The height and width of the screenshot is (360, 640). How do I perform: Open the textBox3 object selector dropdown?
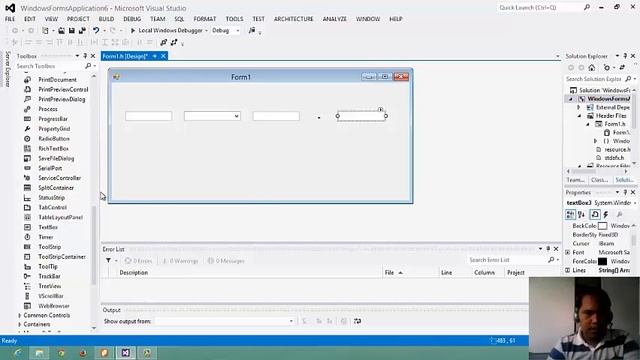click(635, 203)
